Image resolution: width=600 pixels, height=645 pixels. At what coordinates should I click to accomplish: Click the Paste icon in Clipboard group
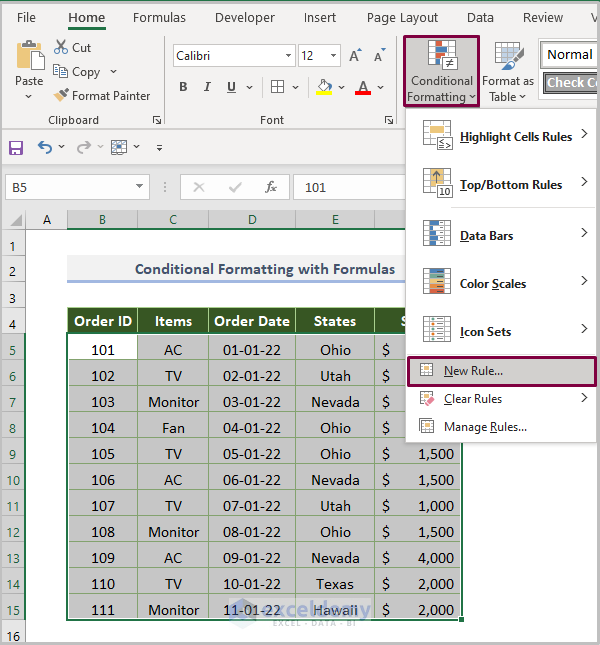coord(29,56)
